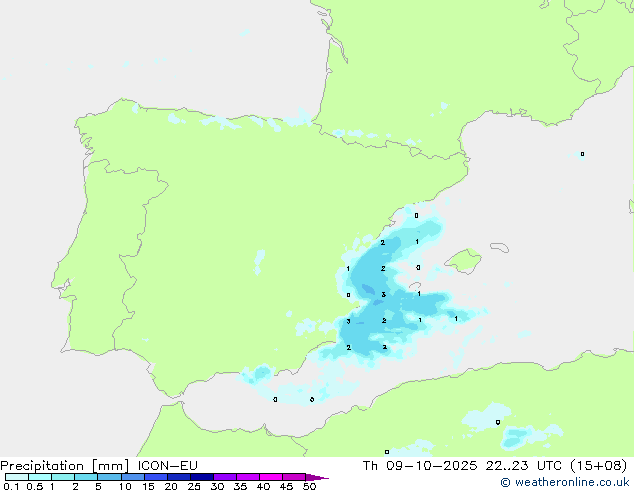Click the Menorca island outline
The height and width of the screenshot is (490, 634).
click(499, 247)
